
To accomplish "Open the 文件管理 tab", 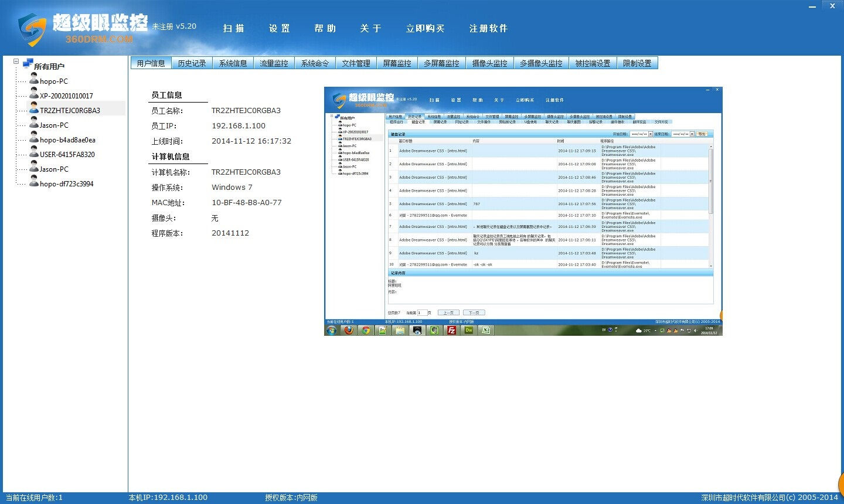I will [356, 63].
